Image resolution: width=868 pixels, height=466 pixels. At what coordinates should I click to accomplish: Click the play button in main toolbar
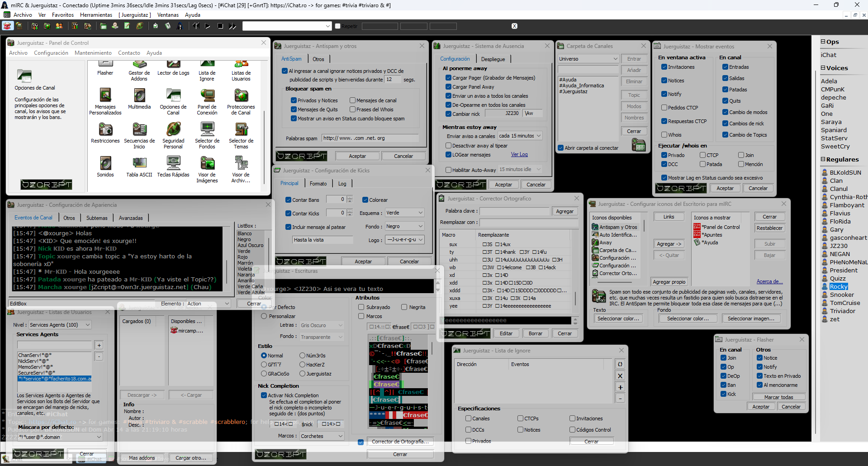208,26
